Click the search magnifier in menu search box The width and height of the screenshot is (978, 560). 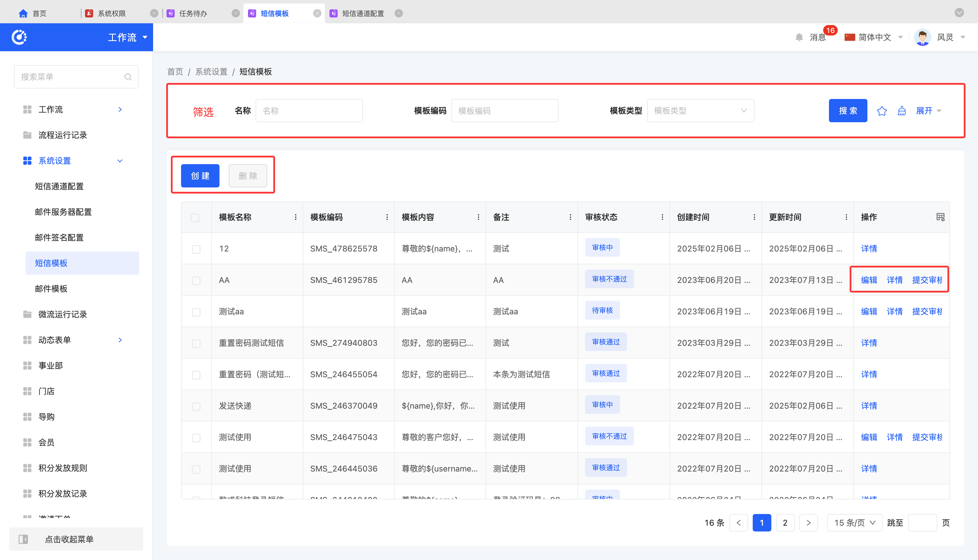click(128, 77)
